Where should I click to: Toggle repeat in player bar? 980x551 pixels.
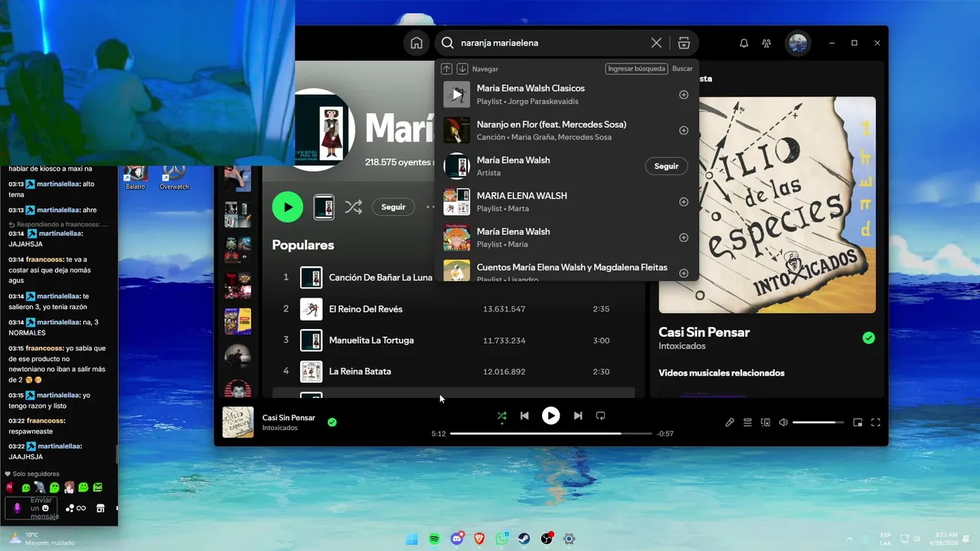click(x=600, y=416)
